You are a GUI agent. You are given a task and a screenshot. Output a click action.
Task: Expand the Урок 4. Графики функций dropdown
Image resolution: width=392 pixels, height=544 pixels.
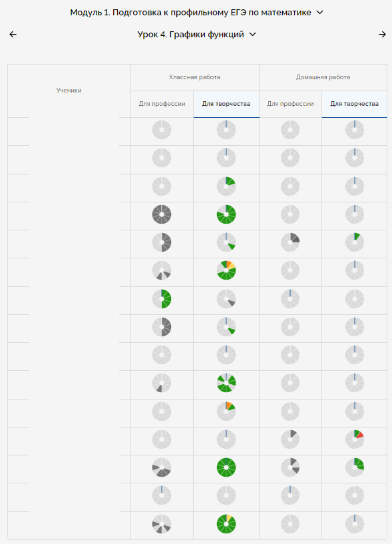[197, 35]
